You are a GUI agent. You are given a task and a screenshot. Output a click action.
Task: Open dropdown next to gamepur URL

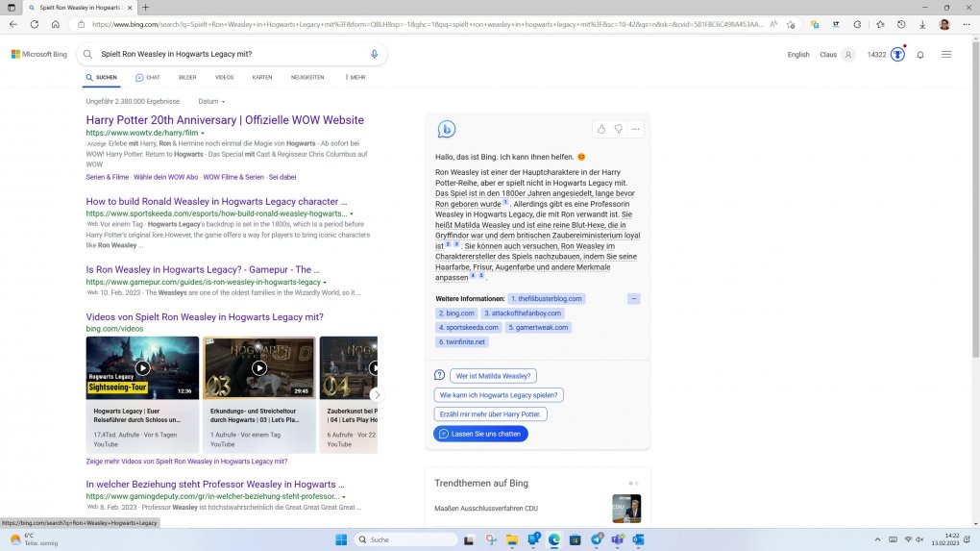click(x=325, y=282)
